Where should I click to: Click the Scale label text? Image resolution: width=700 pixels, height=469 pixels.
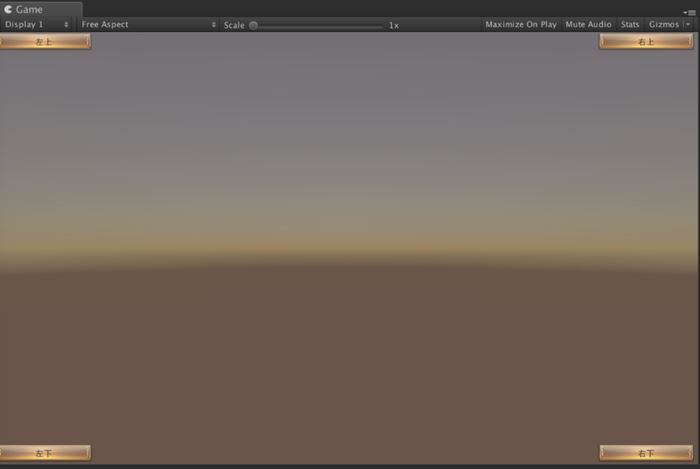234,25
